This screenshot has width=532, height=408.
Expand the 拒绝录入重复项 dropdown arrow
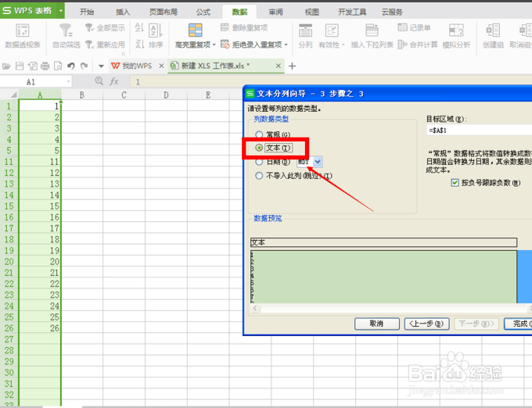click(286, 45)
